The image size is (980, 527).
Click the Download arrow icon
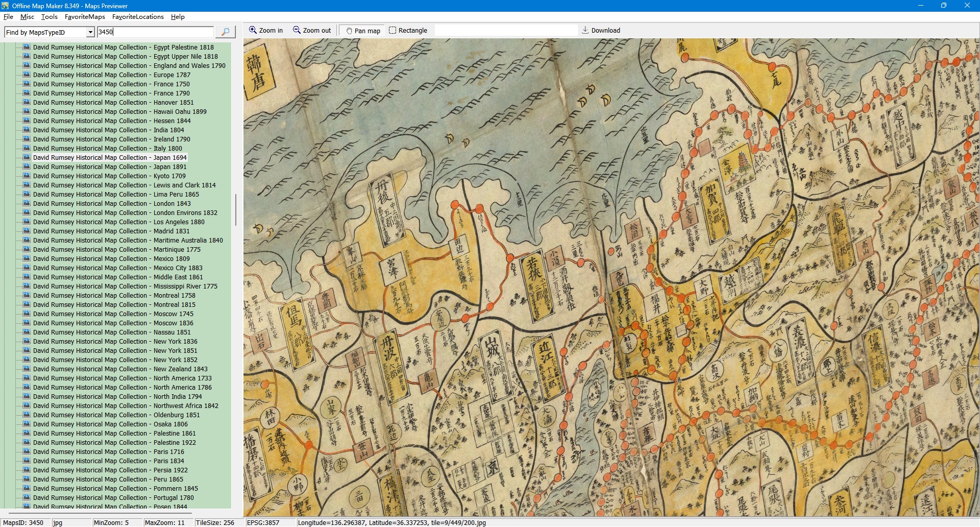click(x=585, y=30)
